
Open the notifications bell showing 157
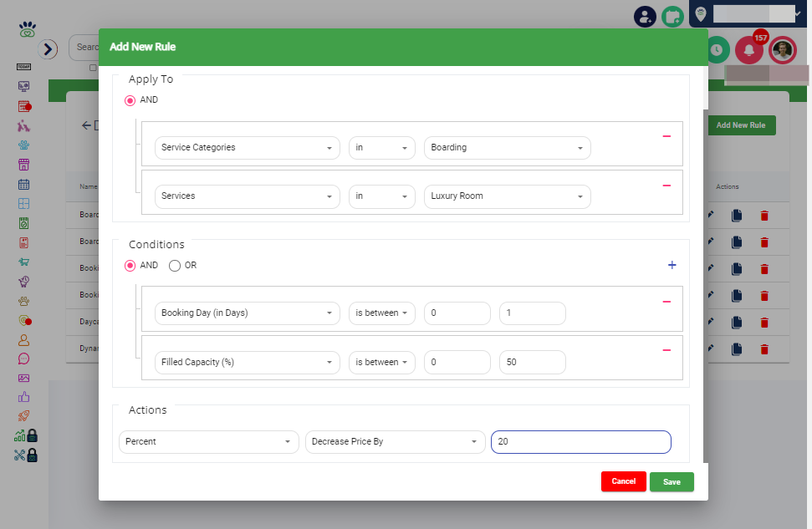[x=748, y=49]
